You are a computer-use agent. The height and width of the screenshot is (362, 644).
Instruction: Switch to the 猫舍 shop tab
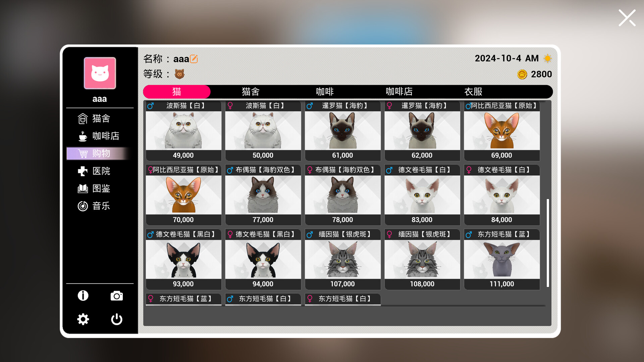pos(251,91)
